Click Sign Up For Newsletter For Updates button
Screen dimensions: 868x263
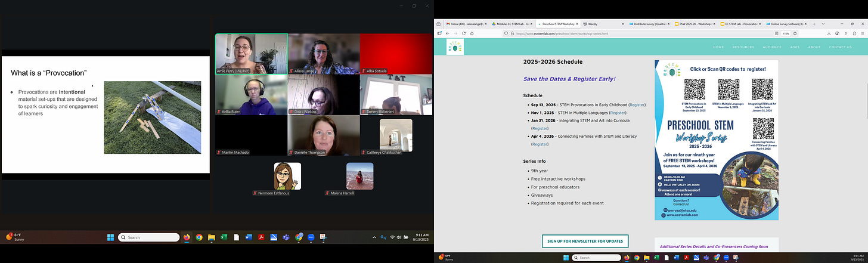[x=585, y=241]
